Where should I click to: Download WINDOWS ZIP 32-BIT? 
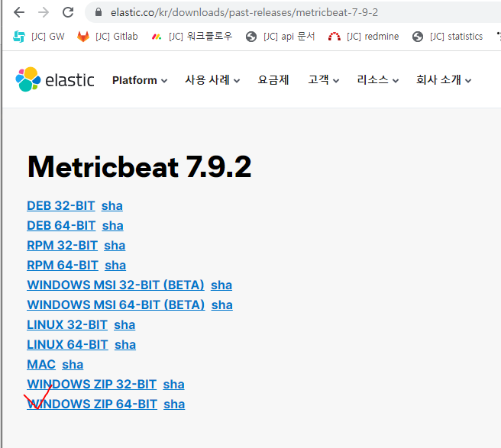click(x=92, y=384)
